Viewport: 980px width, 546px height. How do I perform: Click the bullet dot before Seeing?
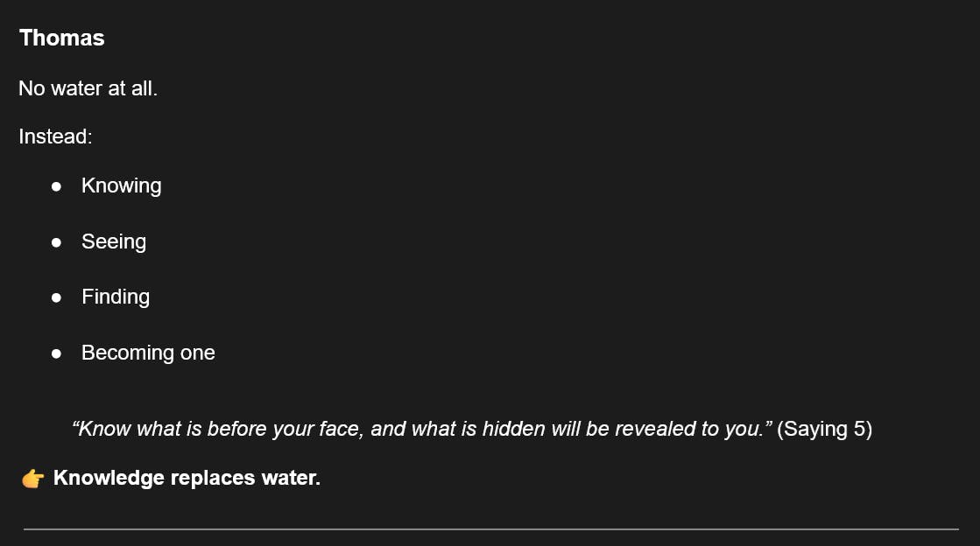coord(57,242)
